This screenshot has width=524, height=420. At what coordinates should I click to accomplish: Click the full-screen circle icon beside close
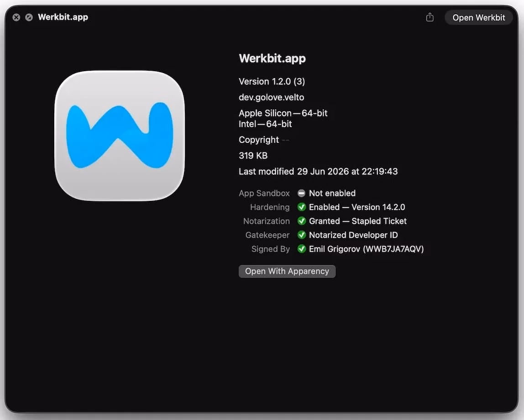(x=29, y=17)
